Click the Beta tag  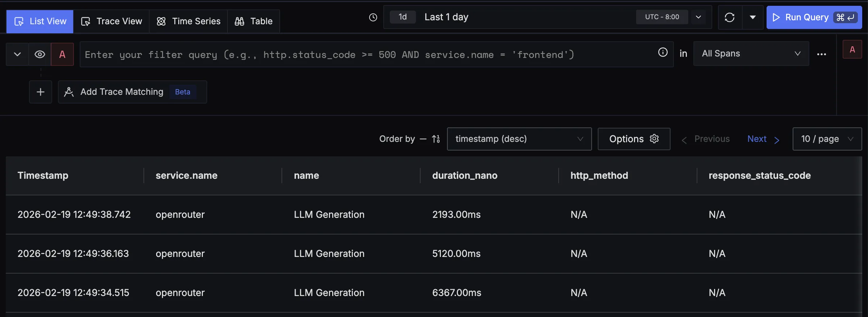[x=183, y=92]
